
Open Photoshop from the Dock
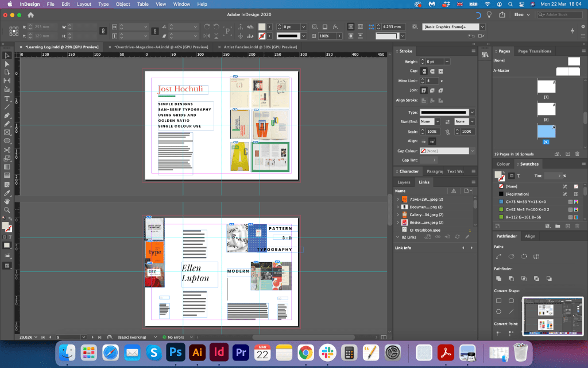[175, 352]
